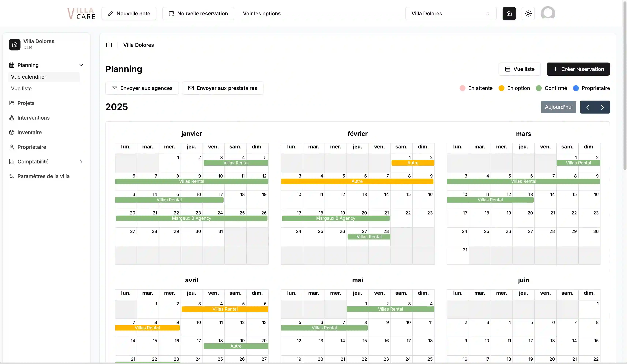The height and width of the screenshot is (364, 627).
Task: Toggle the sidebar panel icon
Action: point(109,45)
